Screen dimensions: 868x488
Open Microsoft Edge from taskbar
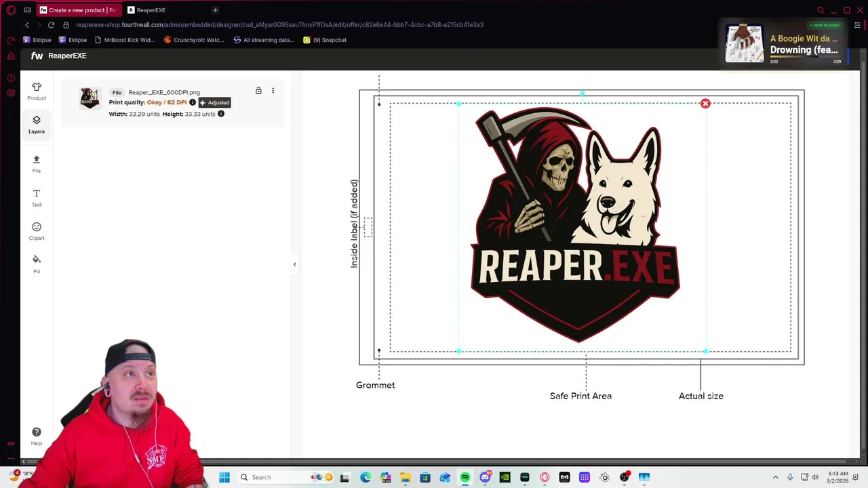click(366, 477)
